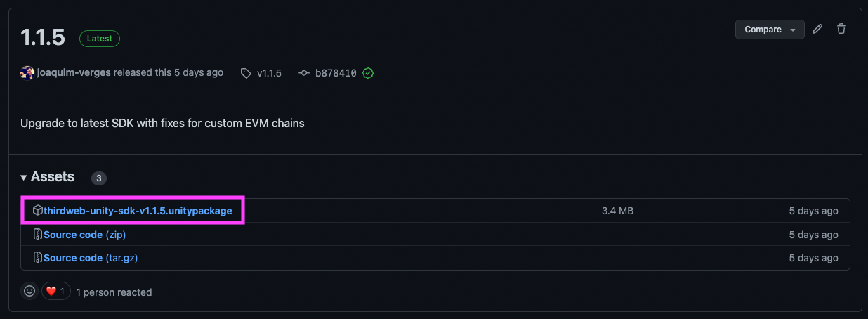
Task: Open the v1.1.5 tag link
Action: point(268,73)
